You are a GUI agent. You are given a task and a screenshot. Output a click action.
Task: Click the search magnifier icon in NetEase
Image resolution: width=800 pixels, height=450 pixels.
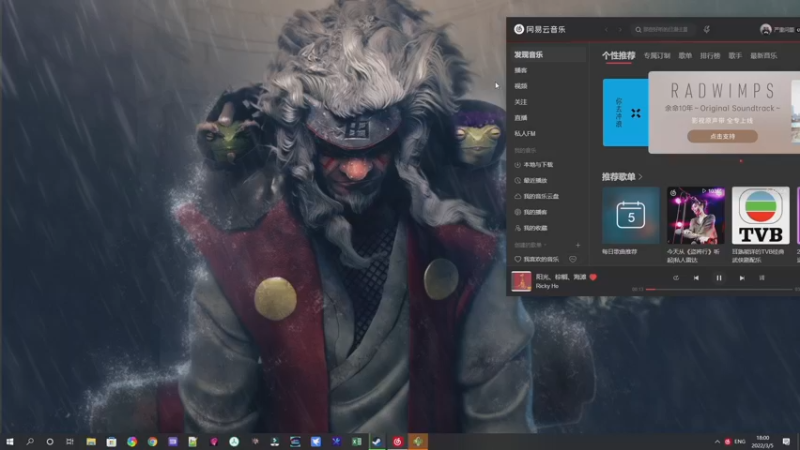(x=638, y=30)
